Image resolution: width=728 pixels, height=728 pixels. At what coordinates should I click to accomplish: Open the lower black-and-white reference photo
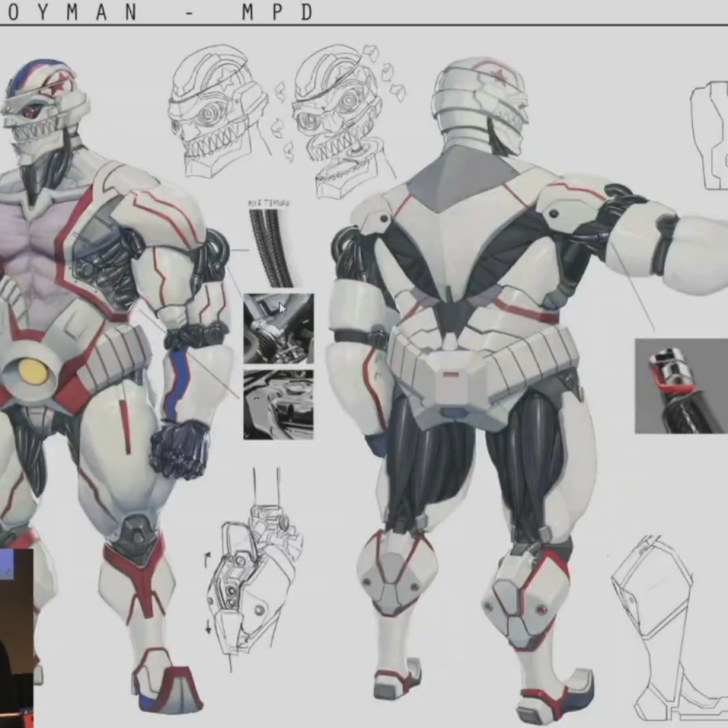click(x=278, y=403)
